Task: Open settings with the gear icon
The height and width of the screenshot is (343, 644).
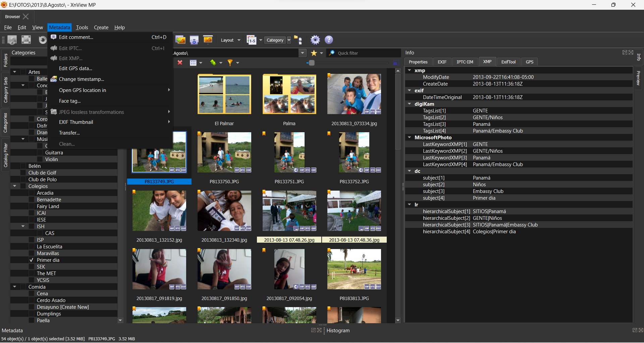Action: (x=315, y=40)
